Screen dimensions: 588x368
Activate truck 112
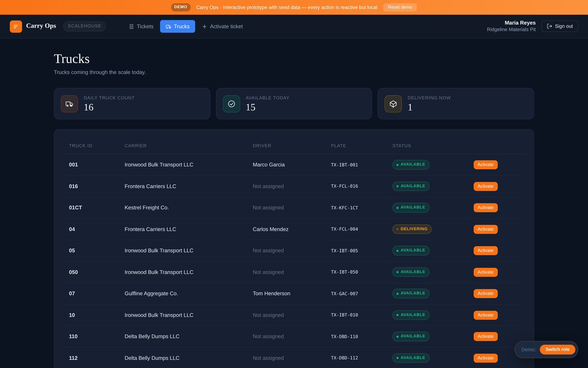[485, 358]
